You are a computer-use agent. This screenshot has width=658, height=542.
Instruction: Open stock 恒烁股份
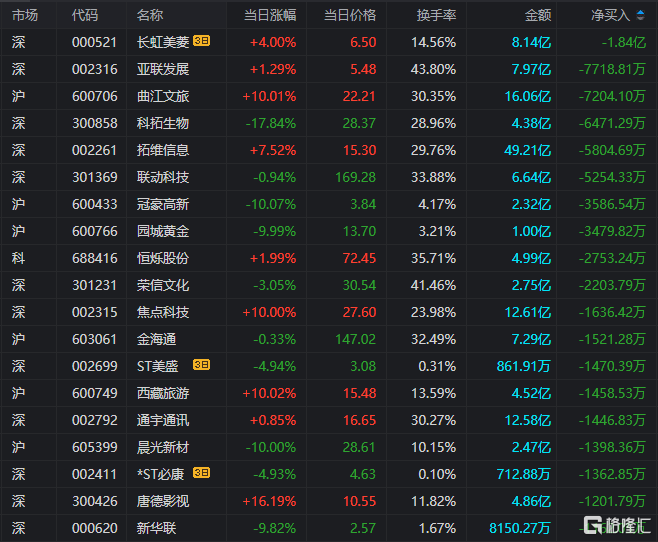coord(163,258)
